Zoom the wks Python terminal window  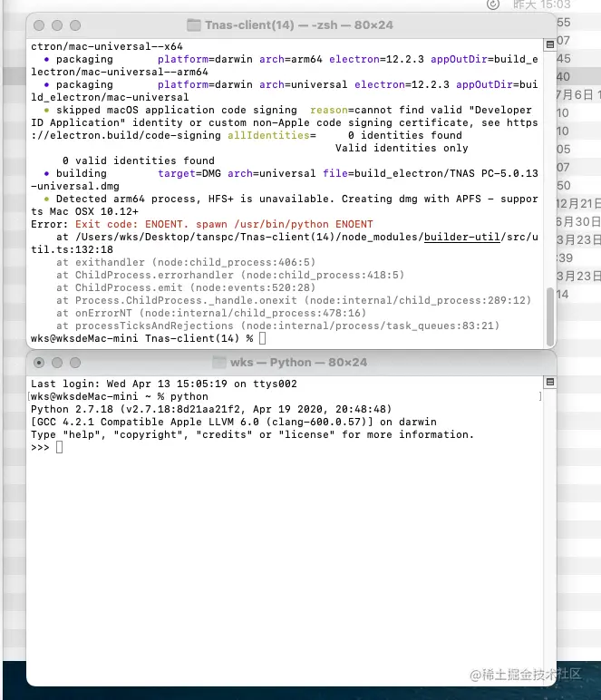[75, 363]
